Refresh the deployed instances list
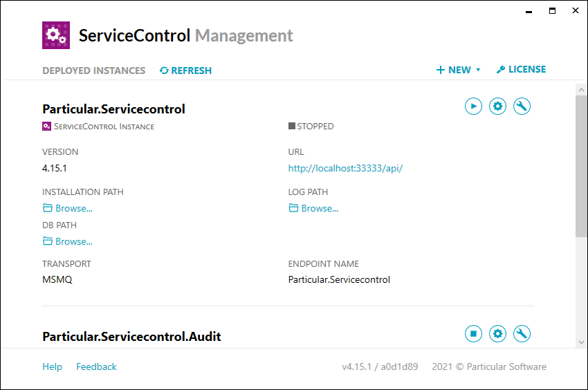The height and width of the screenshot is (390, 588). click(x=185, y=71)
